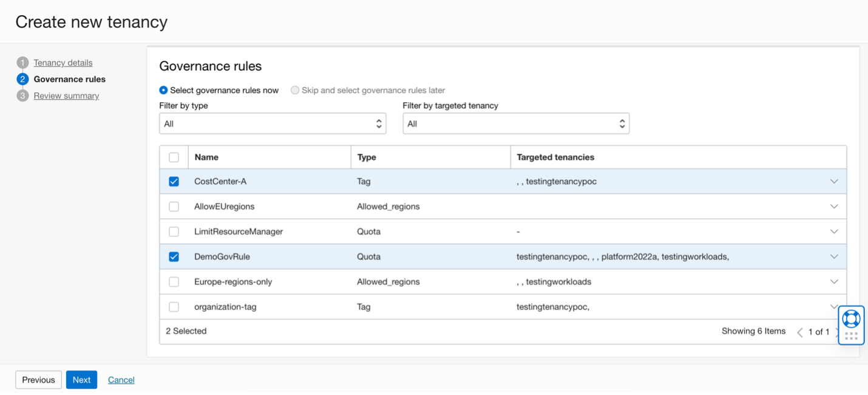The image size is (868, 395).
Task: Click step 3 circle in the wizard sidebar
Action: (22, 95)
